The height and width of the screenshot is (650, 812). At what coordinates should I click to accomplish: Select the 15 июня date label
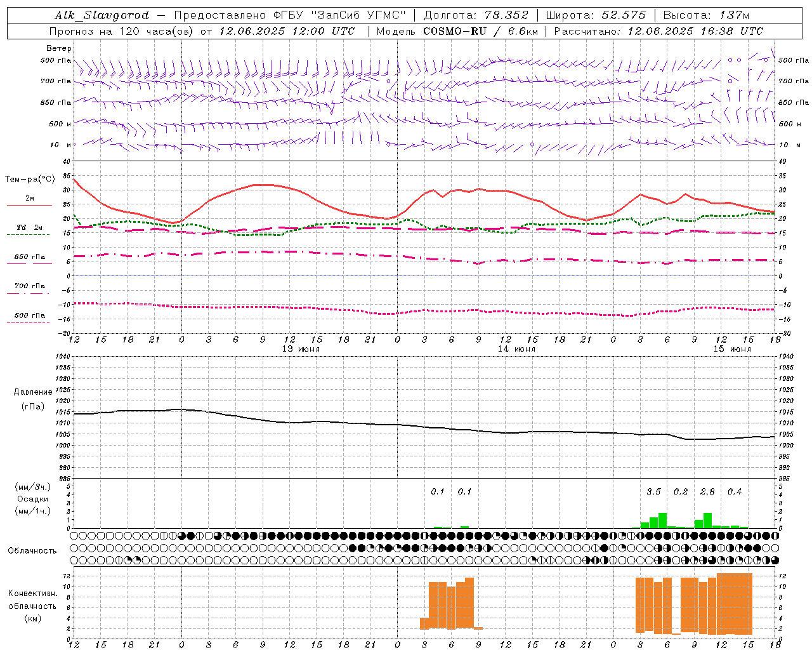[732, 349]
